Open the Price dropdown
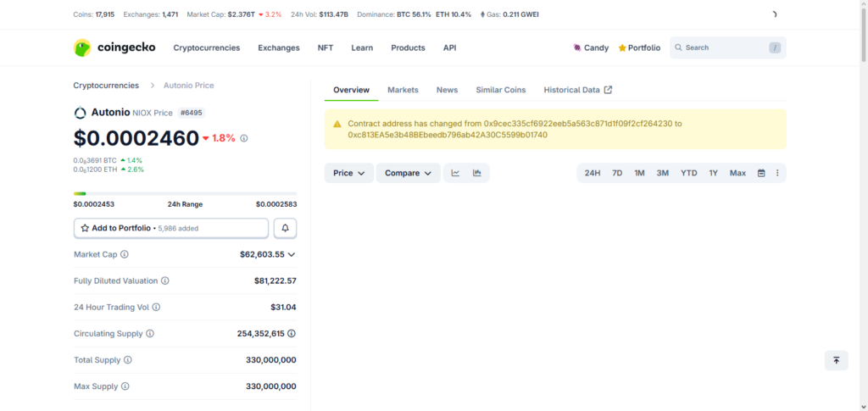Viewport: 868px width, 411px height. (x=348, y=173)
